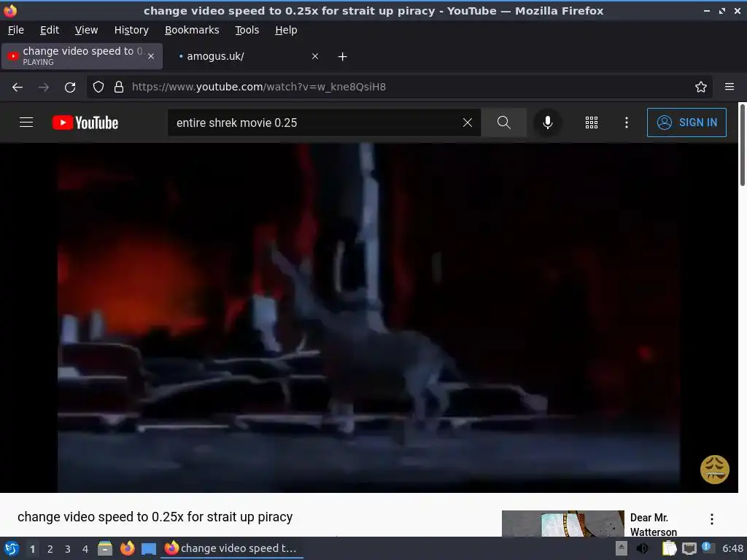Start voice search with the microphone

click(547, 122)
